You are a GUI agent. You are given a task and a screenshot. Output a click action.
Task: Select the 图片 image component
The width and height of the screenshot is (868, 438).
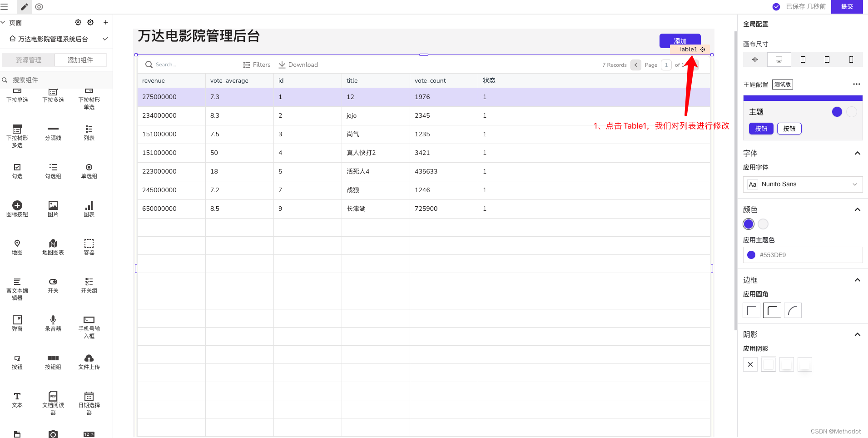(x=53, y=209)
